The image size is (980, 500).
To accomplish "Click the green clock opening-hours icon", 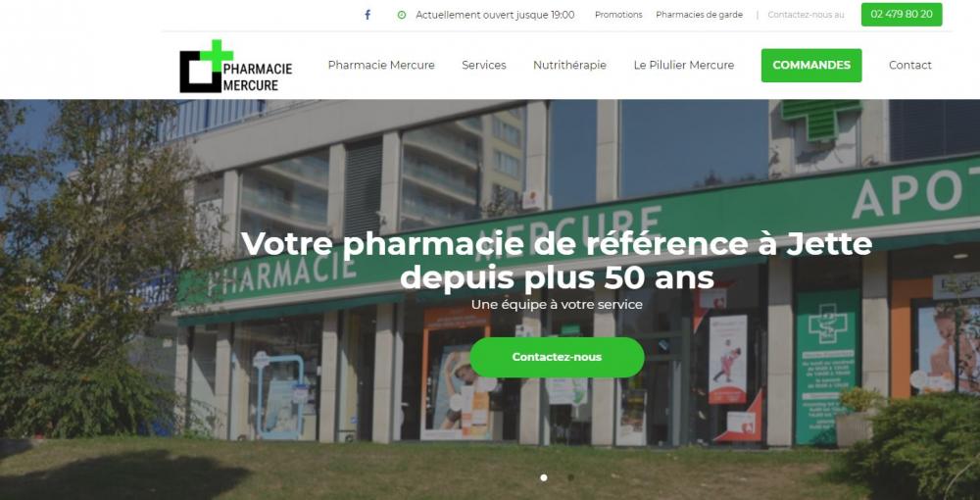I will point(401,15).
